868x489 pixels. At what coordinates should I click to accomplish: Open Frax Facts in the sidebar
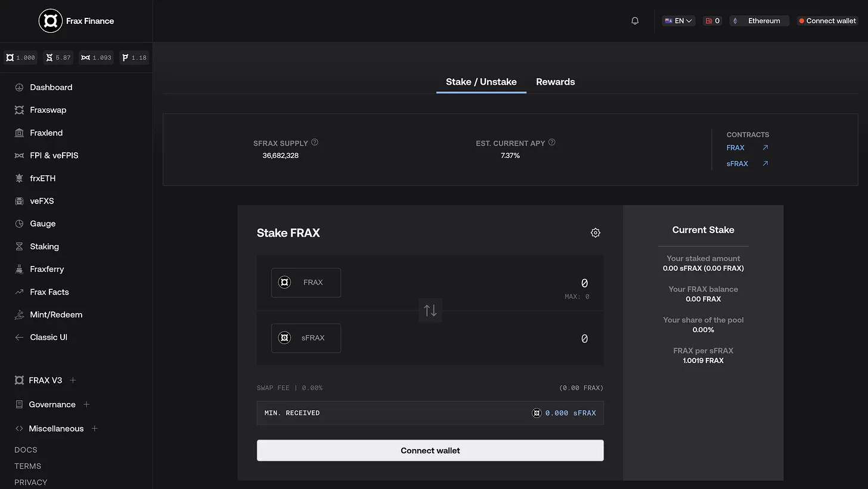coord(49,292)
